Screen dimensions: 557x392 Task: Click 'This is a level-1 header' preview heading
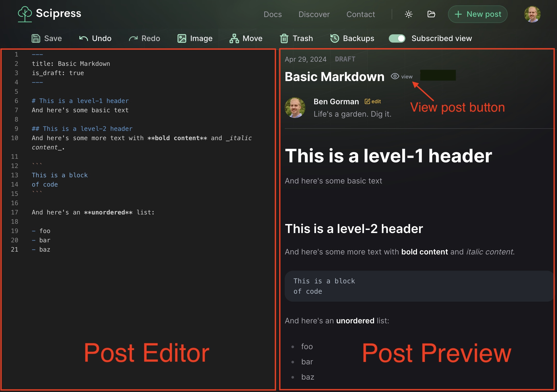click(388, 156)
